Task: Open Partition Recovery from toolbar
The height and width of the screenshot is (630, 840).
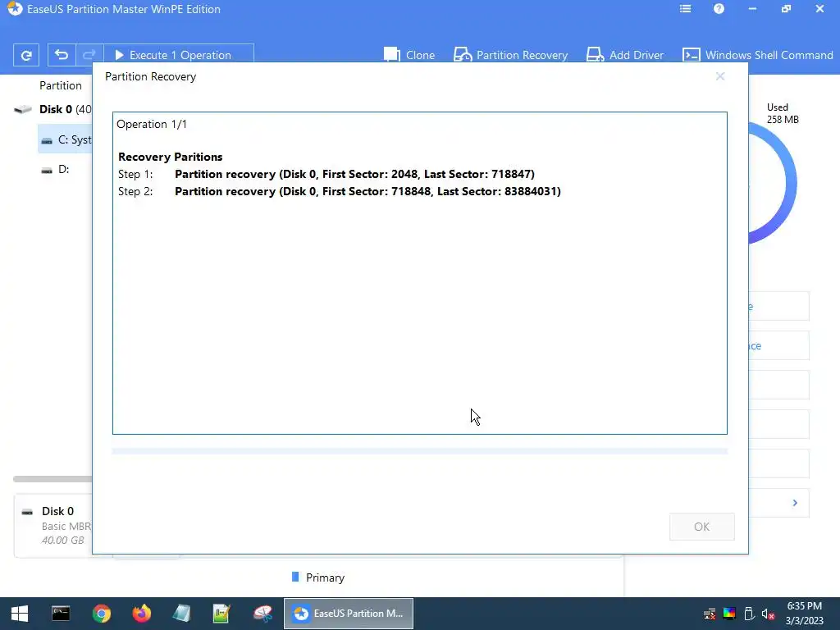Action: 510,55
